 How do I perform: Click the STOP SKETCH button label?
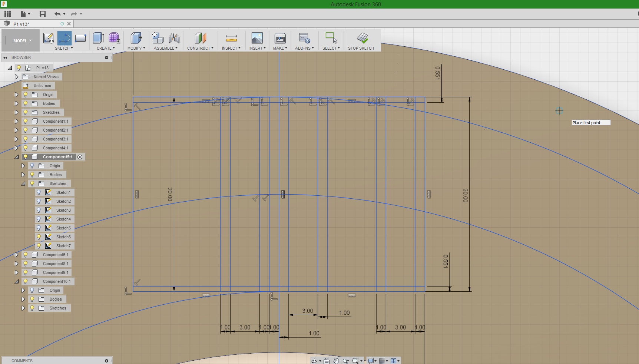[361, 48]
